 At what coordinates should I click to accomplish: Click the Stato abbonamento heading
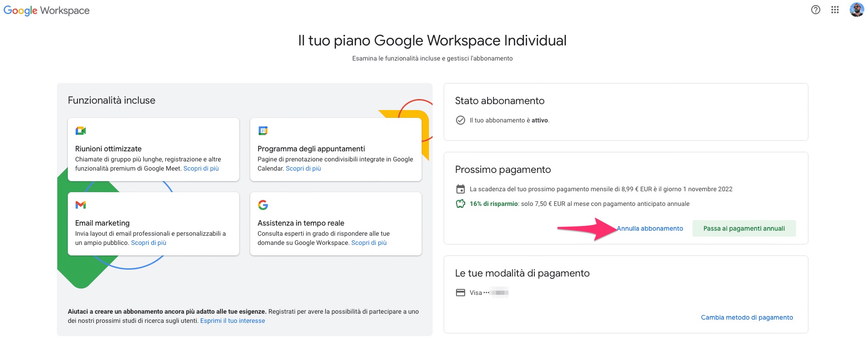(500, 101)
